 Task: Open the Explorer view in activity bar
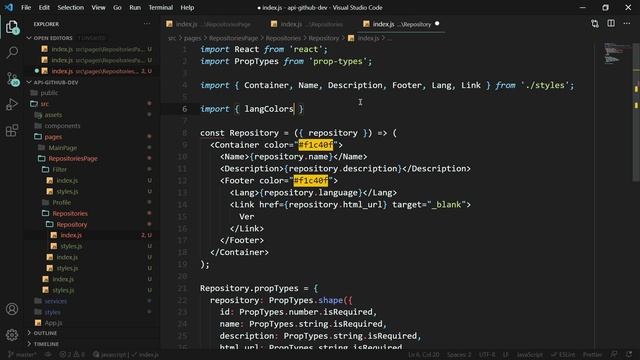[12, 27]
